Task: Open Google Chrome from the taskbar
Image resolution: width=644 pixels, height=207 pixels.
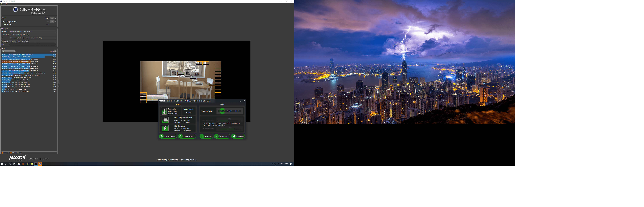Action: (x=27, y=164)
